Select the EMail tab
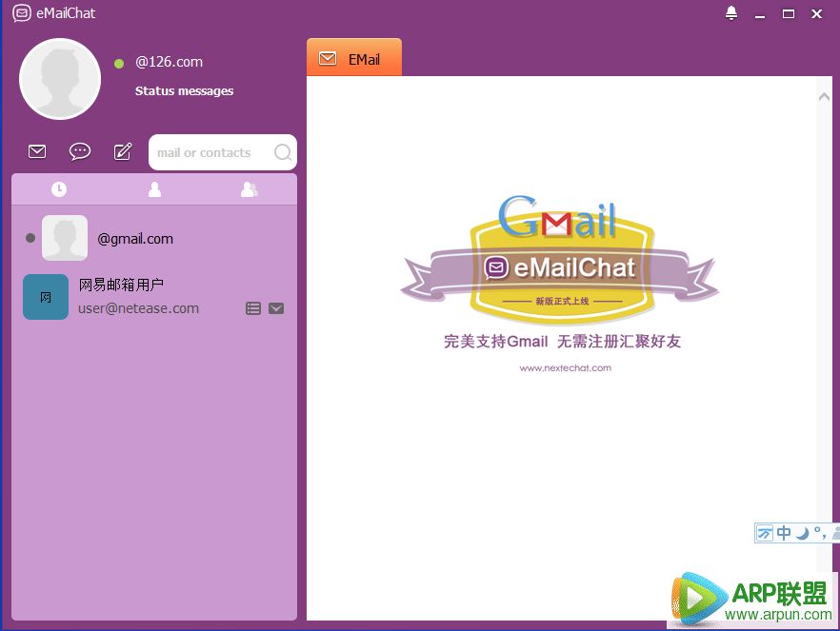840x631 pixels. click(354, 57)
